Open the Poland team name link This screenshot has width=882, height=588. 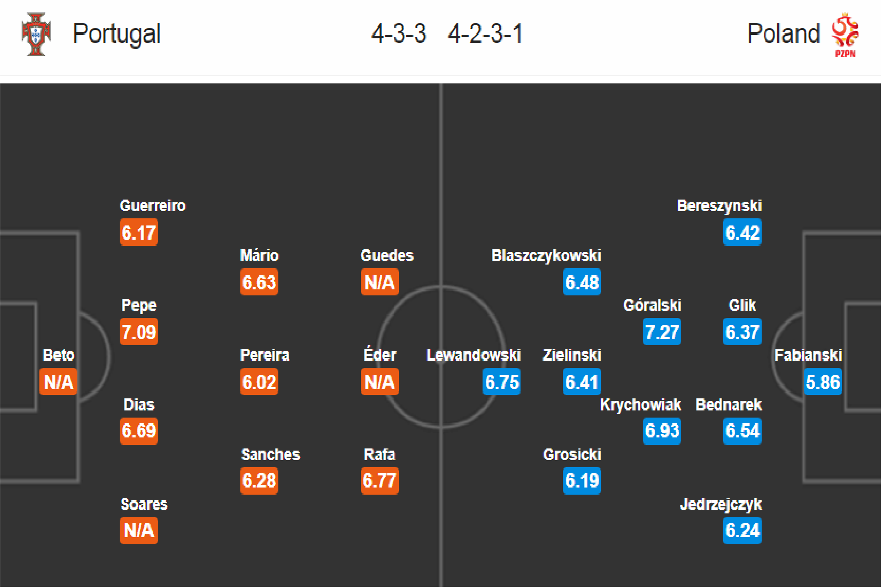(783, 34)
